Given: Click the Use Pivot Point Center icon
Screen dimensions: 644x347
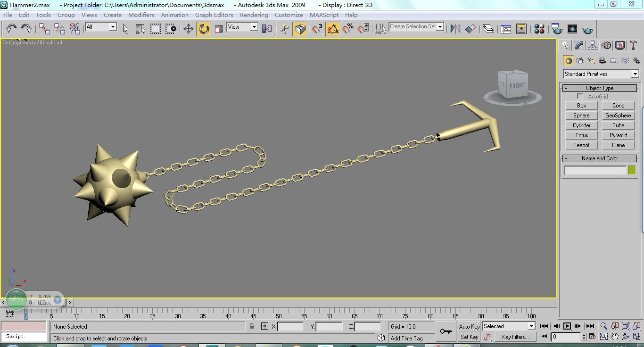Looking at the screenshot, I should tap(267, 29).
